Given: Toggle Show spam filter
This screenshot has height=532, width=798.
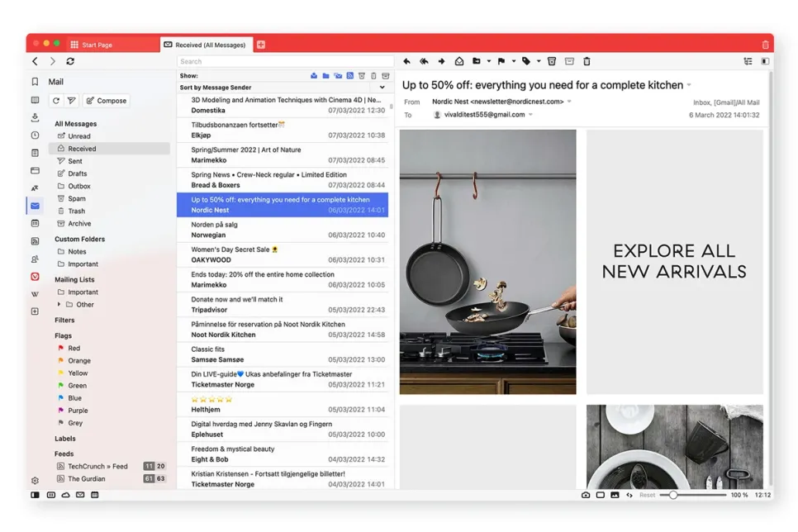Looking at the screenshot, I should tap(362, 76).
